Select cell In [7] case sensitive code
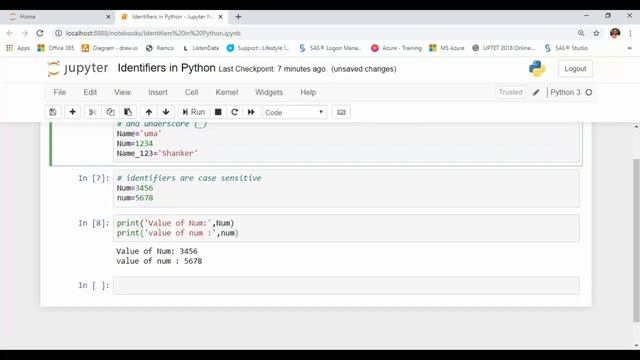This screenshot has height=360, width=640. pos(346,188)
